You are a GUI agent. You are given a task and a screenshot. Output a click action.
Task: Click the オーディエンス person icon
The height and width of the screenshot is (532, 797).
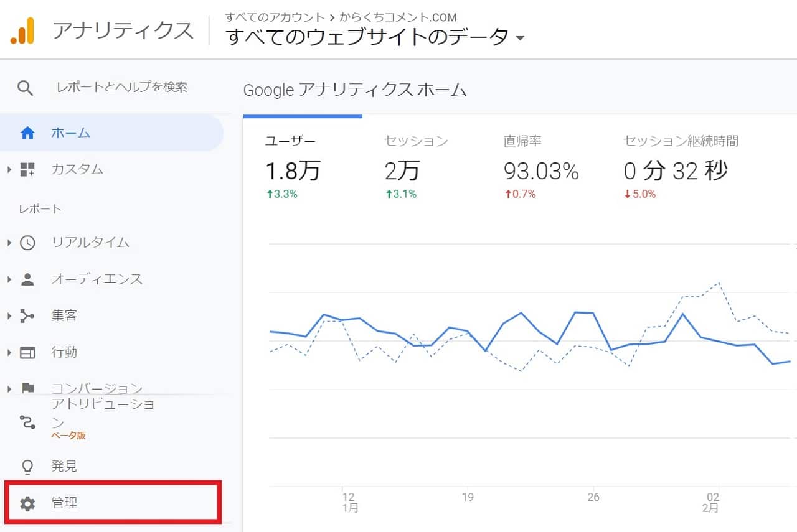click(27, 279)
